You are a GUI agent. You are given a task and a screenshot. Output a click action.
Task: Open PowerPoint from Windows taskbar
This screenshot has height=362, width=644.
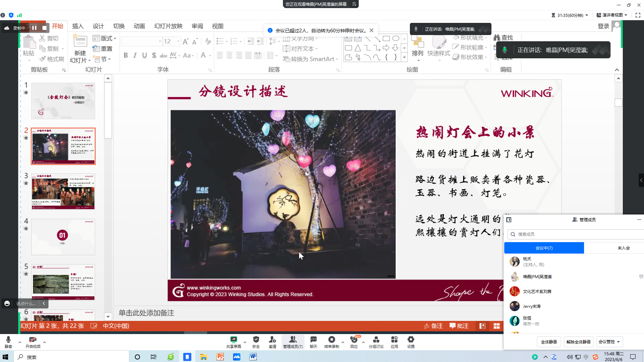coord(220,357)
